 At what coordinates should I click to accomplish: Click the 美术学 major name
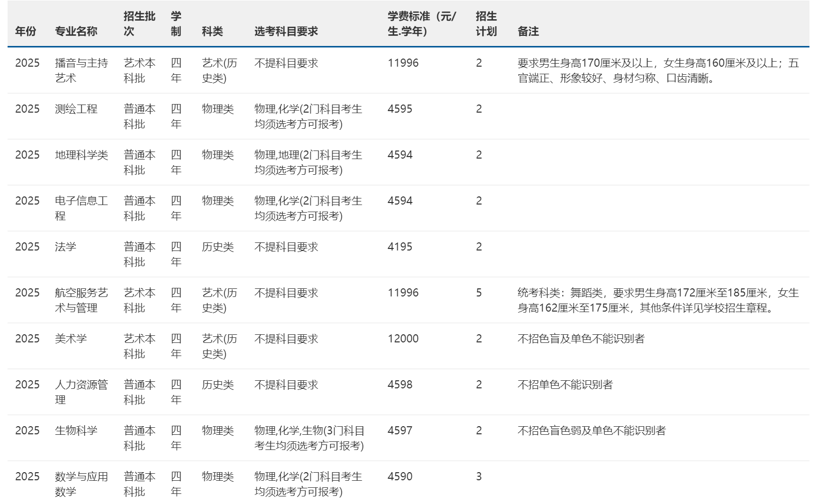tap(71, 339)
